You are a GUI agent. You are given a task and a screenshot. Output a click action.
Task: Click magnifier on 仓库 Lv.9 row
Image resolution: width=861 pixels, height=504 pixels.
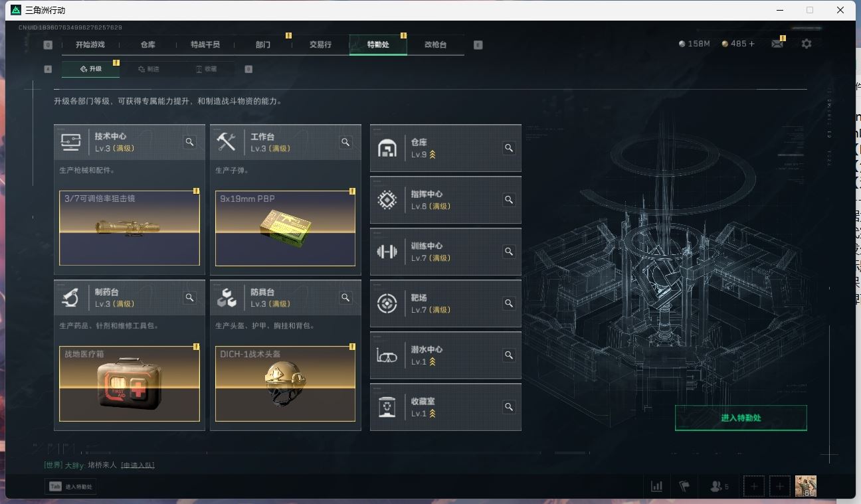click(509, 148)
